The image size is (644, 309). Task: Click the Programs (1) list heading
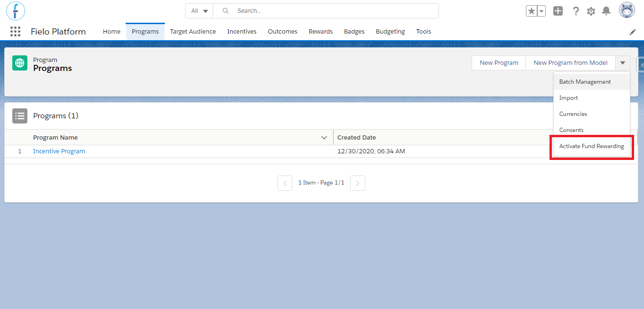pyautogui.click(x=56, y=116)
